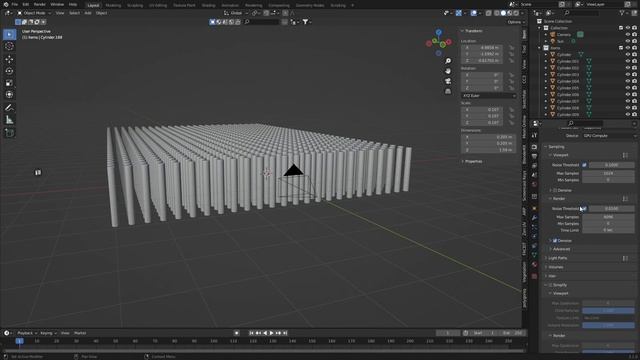Hide the Collection via its eye icon

tap(628, 28)
